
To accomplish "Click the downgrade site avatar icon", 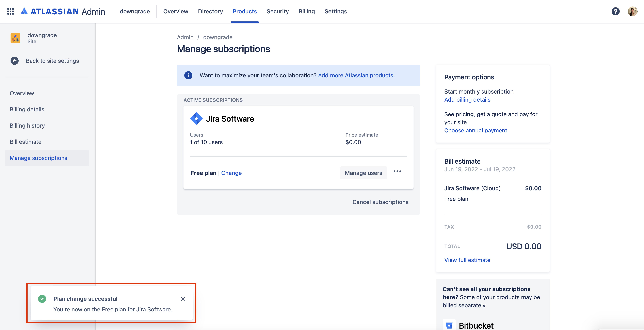I will coord(15,38).
